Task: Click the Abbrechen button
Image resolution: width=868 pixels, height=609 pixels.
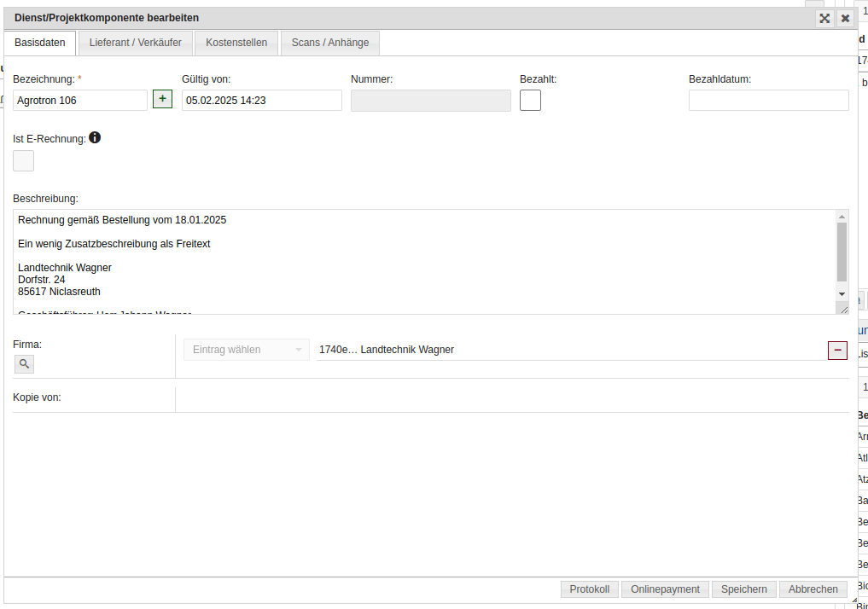Action: click(813, 589)
